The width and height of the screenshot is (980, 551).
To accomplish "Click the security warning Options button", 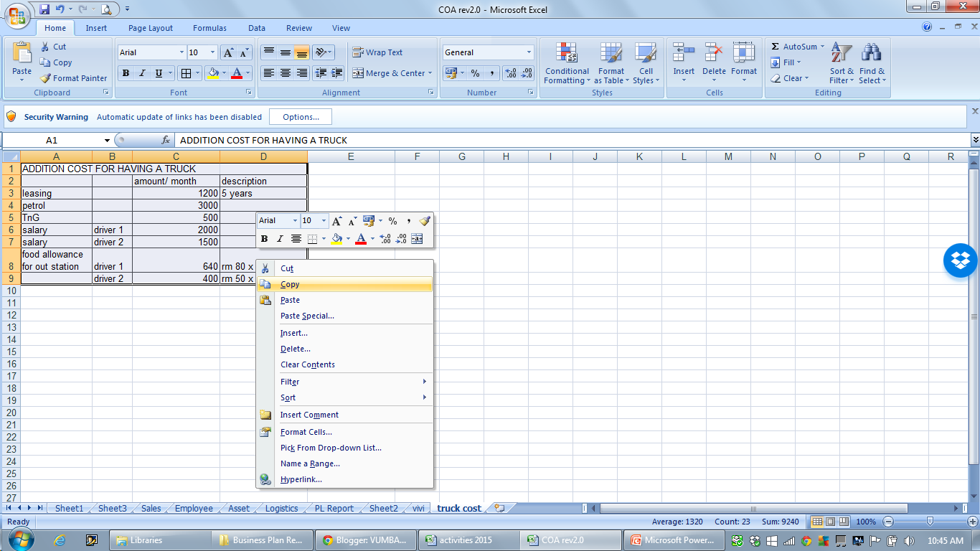I will pos(300,116).
